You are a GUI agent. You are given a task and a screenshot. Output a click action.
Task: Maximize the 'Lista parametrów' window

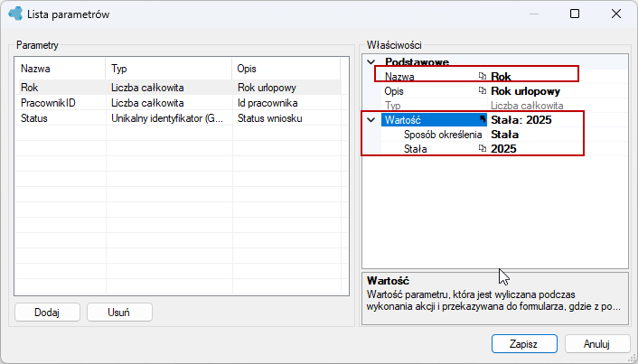pyautogui.click(x=575, y=14)
